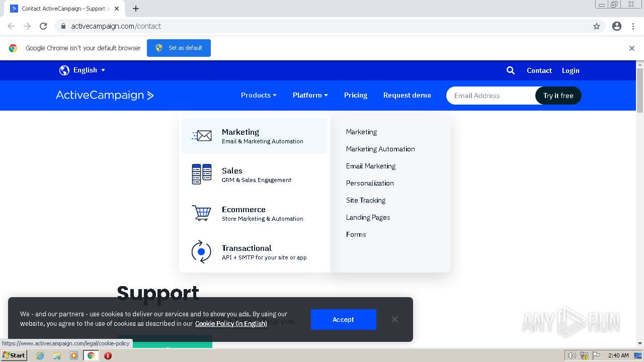Choose the Transactional API + SMTP item
Screen dimensions: 644x362
[x=254, y=252]
